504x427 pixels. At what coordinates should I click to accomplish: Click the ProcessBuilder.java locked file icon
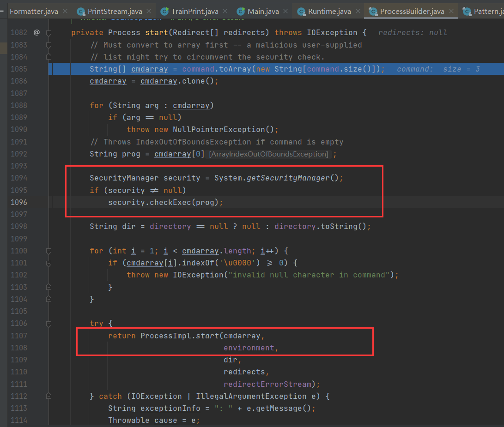(x=373, y=12)
